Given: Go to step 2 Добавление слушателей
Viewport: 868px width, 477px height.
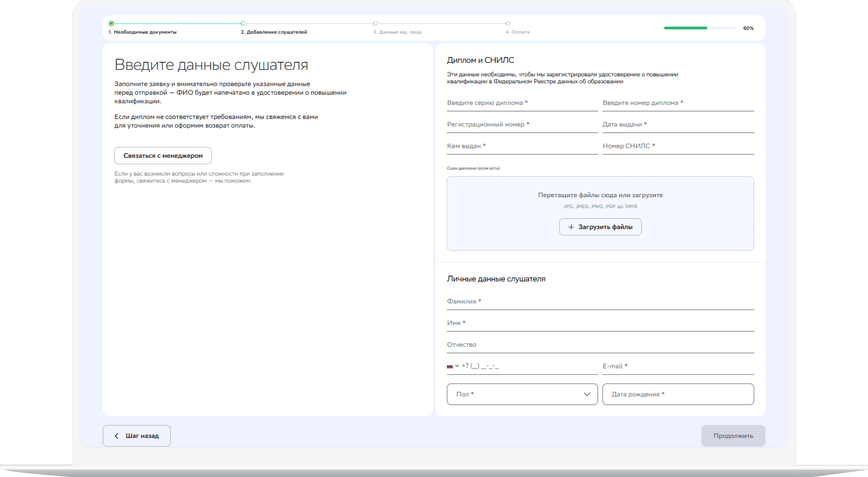Looking at the screenshot, I should [274, 32].
